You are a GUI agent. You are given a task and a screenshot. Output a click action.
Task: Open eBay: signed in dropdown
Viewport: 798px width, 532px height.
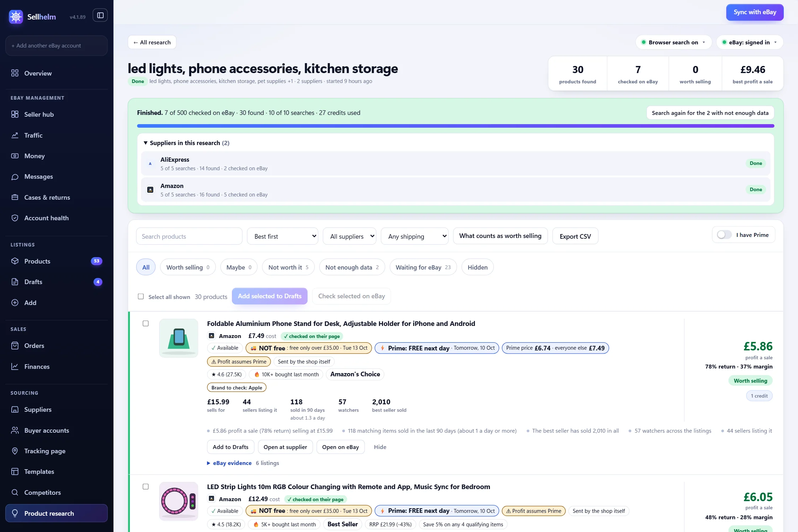(749, 42)
